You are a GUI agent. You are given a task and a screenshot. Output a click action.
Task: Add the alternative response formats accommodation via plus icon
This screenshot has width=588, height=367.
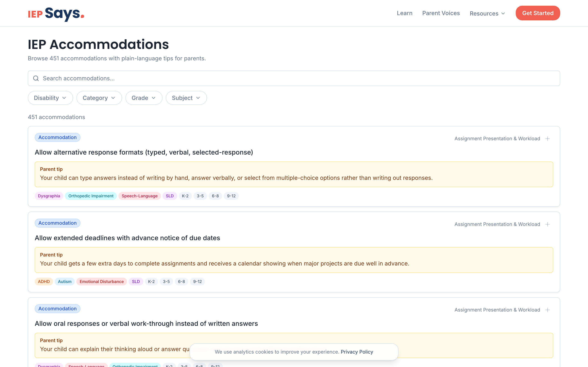click(x=548, y=138)
